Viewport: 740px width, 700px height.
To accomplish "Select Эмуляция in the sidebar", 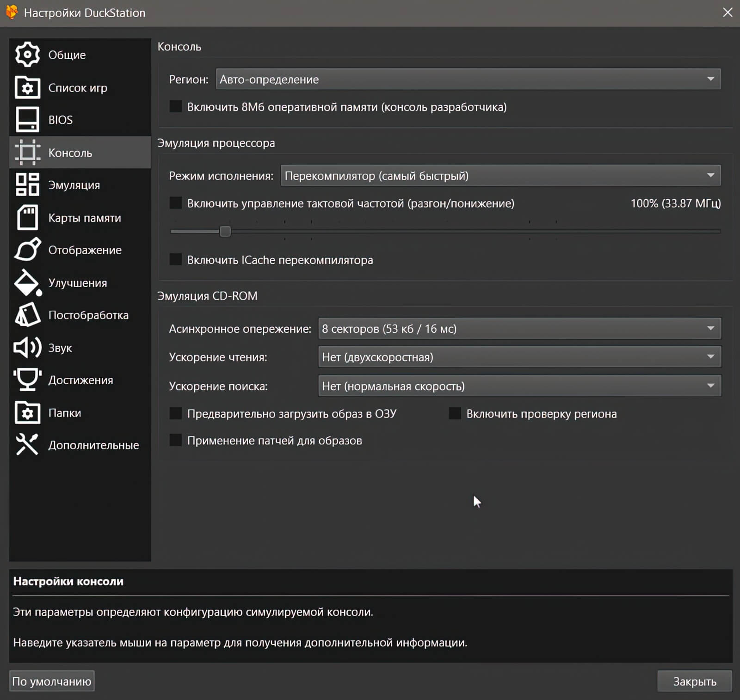I will pos(74,185).
